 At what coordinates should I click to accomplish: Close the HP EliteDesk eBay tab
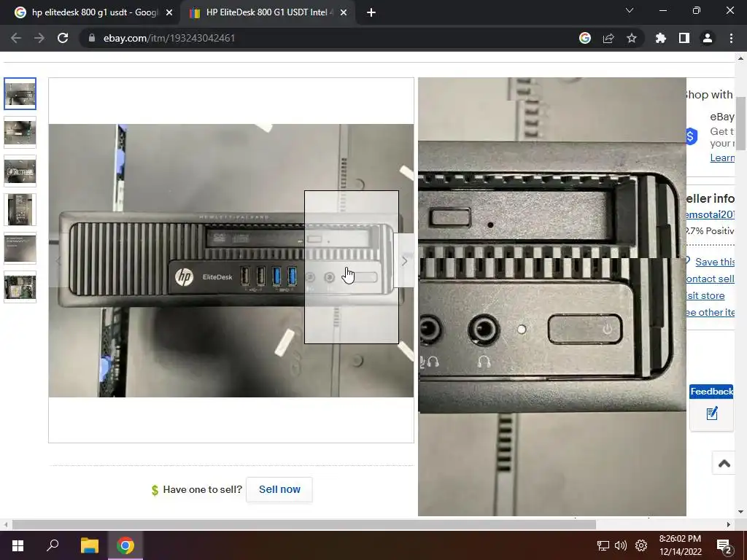344,13
